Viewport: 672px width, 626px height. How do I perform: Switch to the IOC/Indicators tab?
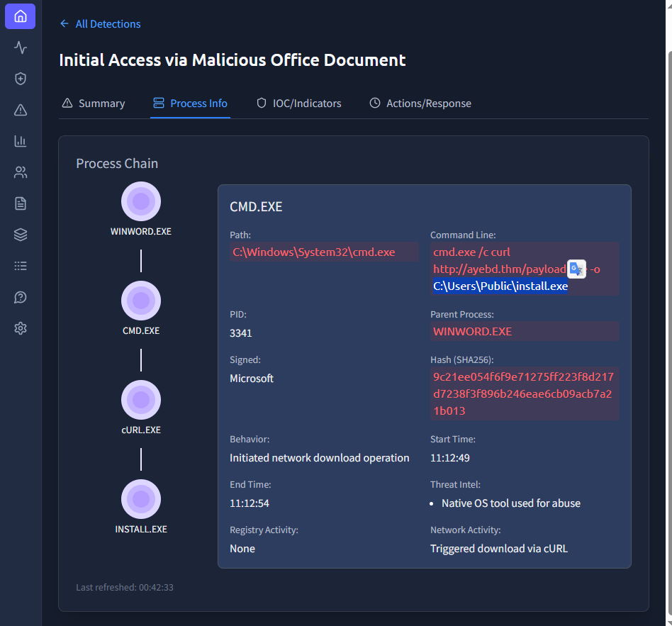click(x=298, y=104)
